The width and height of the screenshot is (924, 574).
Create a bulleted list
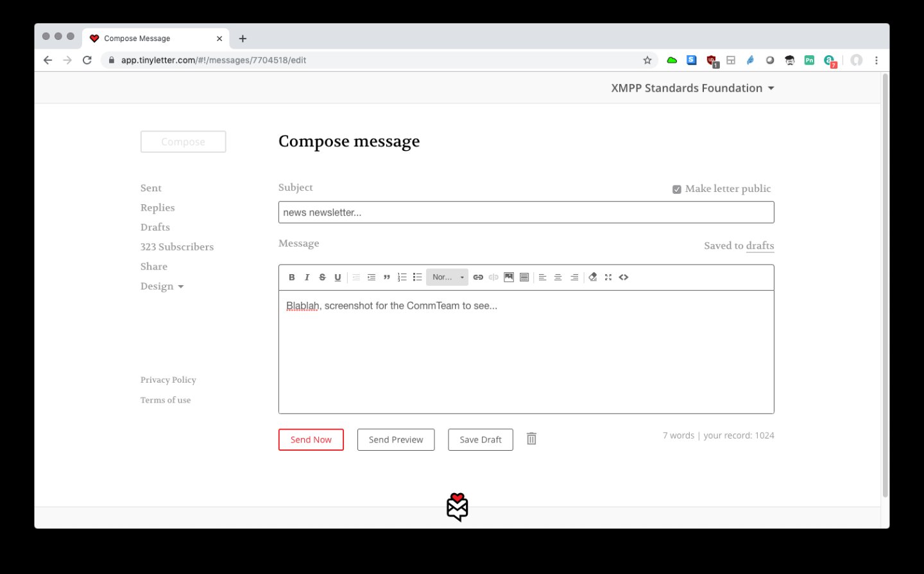point(418,277)
